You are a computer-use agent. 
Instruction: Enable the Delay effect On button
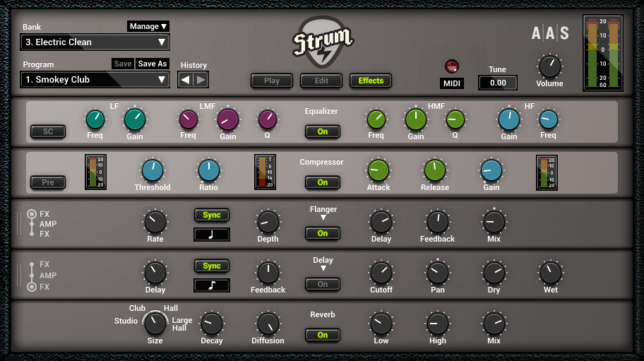pyautogui.click(x=323, y=284)
